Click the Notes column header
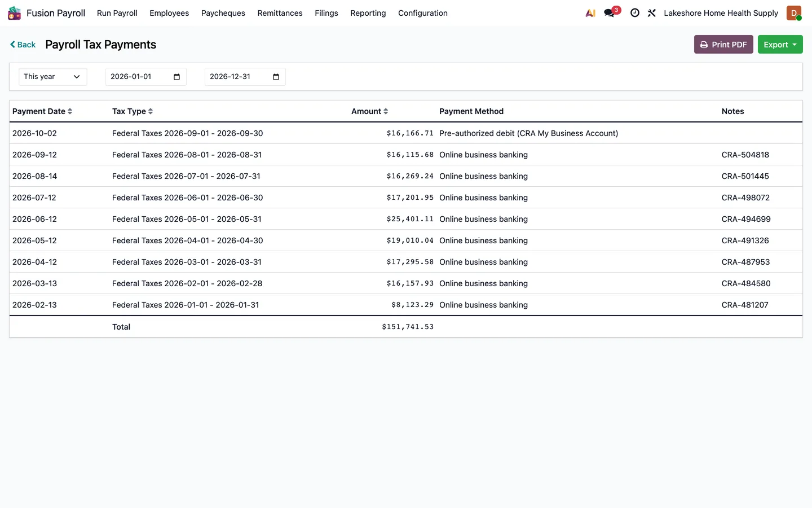 tap(733, 111)
